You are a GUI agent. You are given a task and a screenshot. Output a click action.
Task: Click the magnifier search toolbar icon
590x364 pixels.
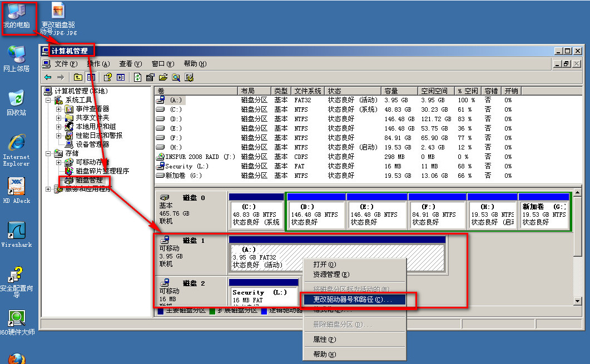[x=176, y=77]
